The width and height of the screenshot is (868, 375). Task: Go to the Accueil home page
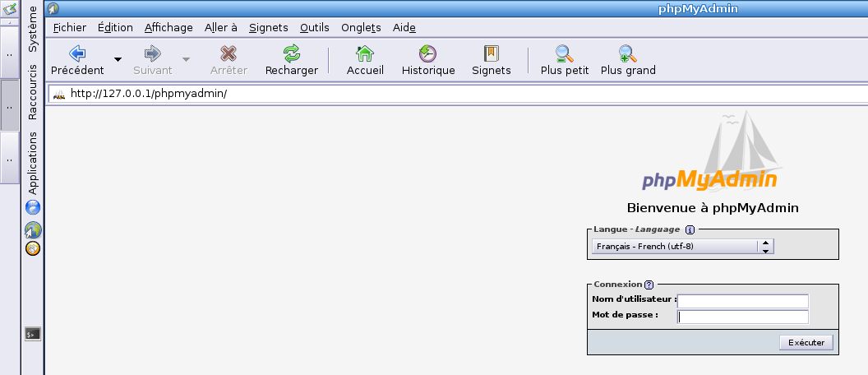[365, 60]
